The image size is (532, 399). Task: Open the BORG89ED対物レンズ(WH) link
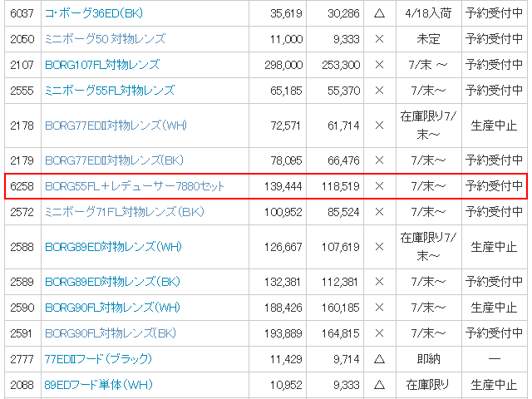point(113,247)
